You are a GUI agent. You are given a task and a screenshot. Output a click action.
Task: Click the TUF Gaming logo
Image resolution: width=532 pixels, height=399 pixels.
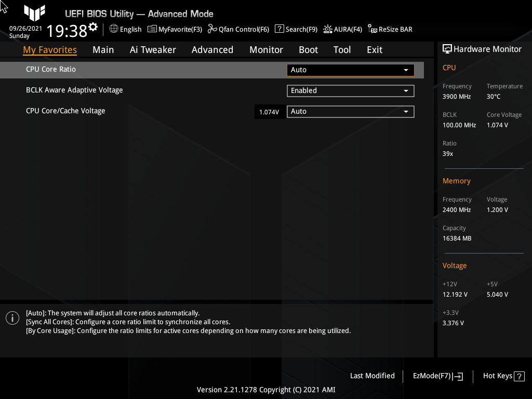coord(34,14)
